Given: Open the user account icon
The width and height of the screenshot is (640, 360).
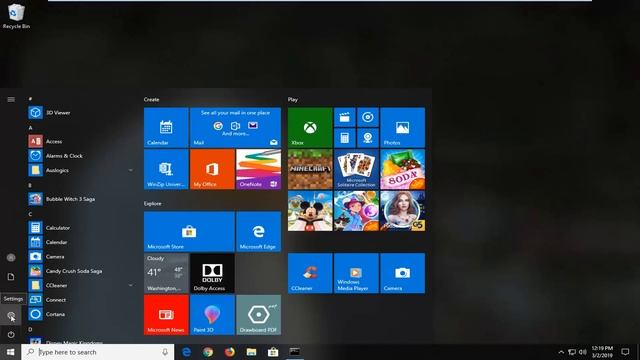Looking at the screenshot, I should [11, 258].
